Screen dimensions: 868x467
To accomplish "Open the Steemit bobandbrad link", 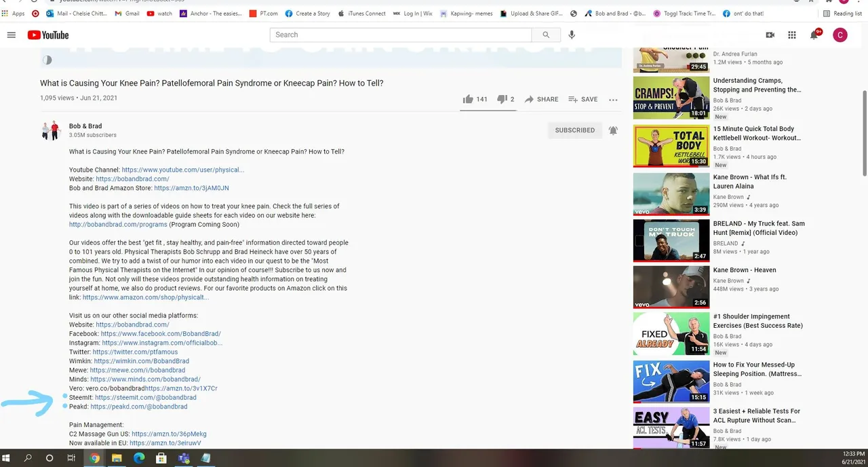I will pyautogui.click(x=145, y=398).
